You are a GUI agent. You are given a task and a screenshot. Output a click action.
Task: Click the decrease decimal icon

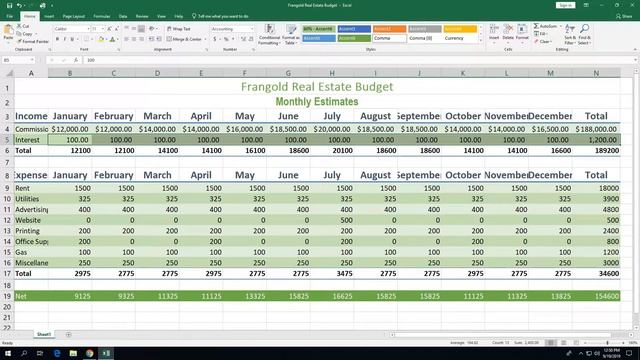click(251, 39)
